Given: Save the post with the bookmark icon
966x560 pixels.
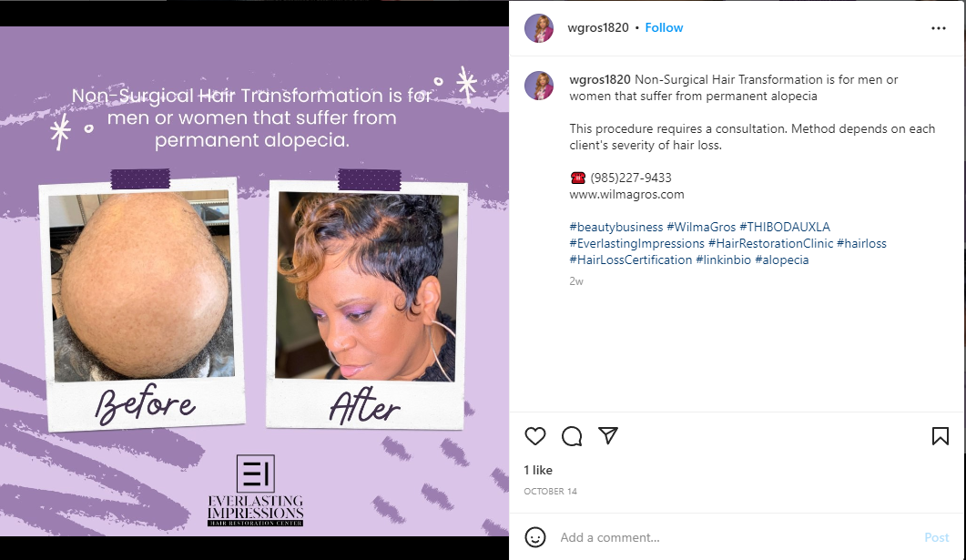Looking at the screenshot, I should coord(941,436).
